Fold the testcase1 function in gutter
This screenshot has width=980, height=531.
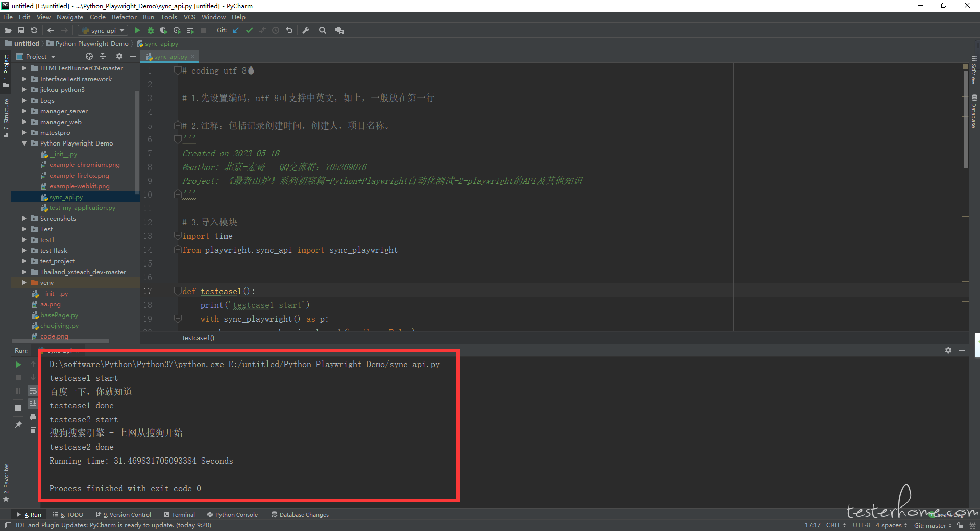pos(178,291)
